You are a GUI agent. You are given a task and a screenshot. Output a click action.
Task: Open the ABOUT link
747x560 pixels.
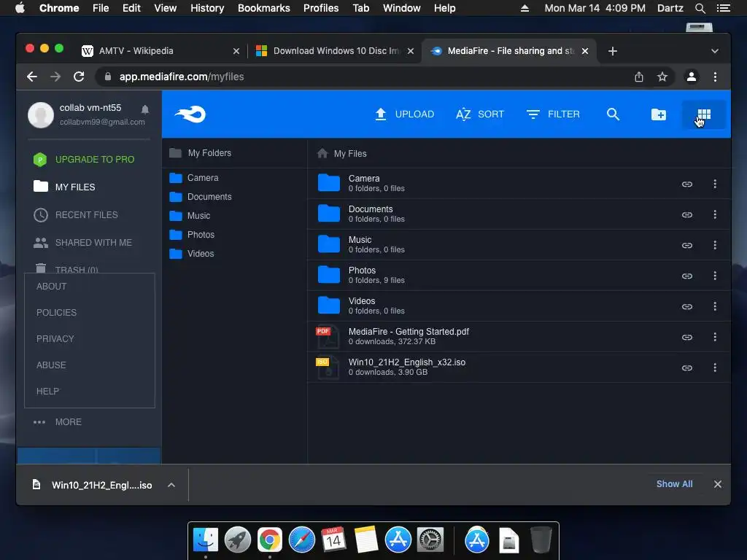click(52, 286)
